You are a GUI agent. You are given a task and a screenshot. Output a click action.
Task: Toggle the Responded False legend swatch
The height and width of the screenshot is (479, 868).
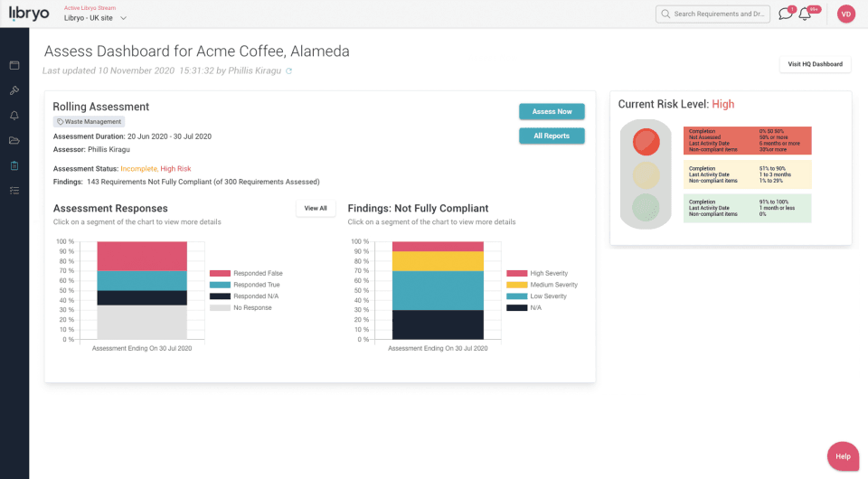[220, 273]
